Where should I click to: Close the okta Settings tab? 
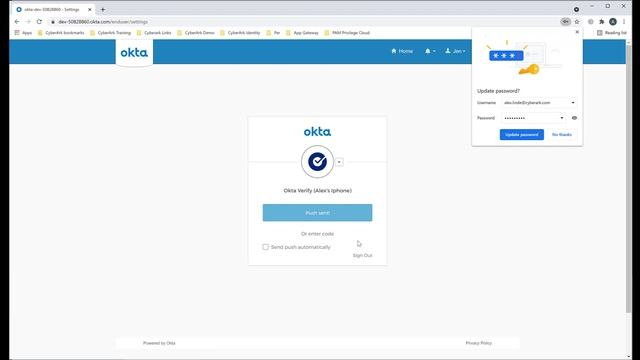90,9
